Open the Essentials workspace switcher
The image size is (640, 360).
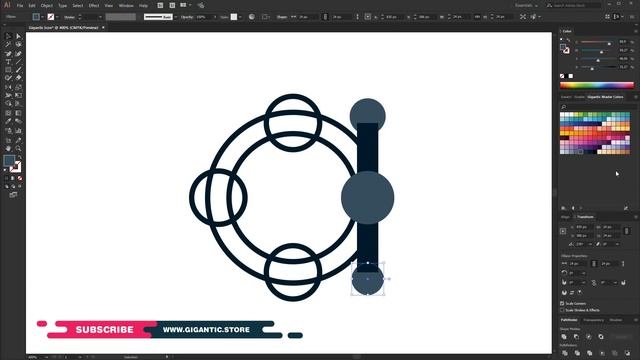526,5
